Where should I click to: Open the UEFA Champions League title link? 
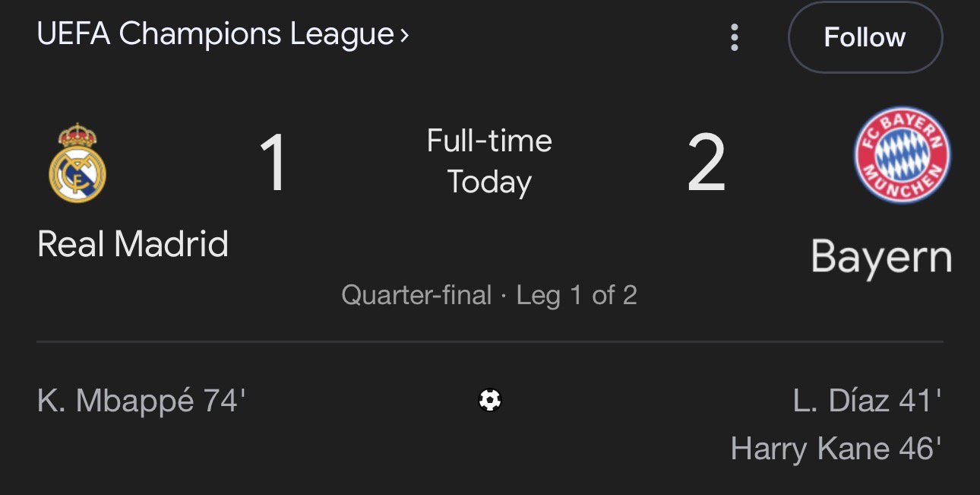(215, 34)
